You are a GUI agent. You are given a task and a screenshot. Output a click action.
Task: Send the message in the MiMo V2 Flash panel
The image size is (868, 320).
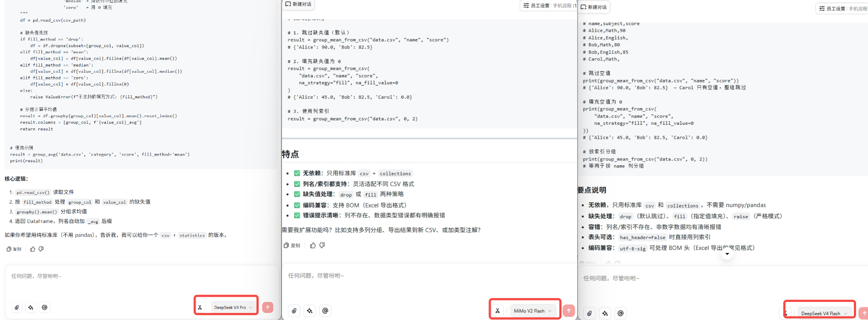(569, 311)
